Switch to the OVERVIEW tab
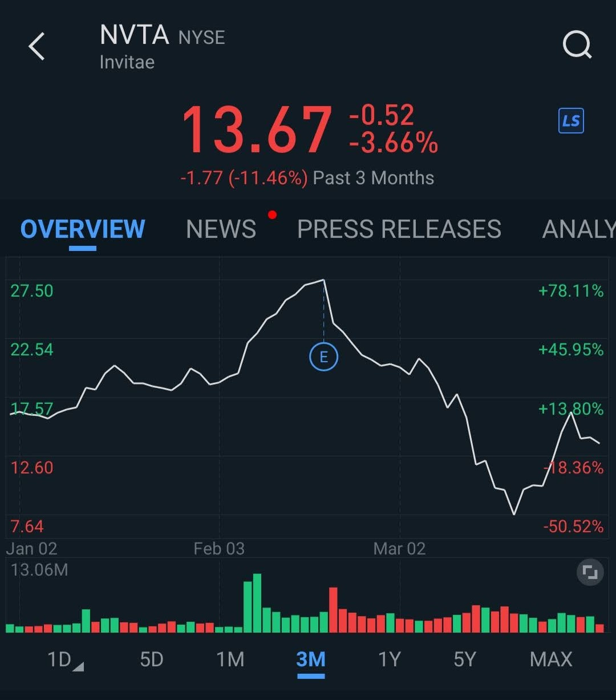Viewport: 616px width, 700px height. pos(83,229)
